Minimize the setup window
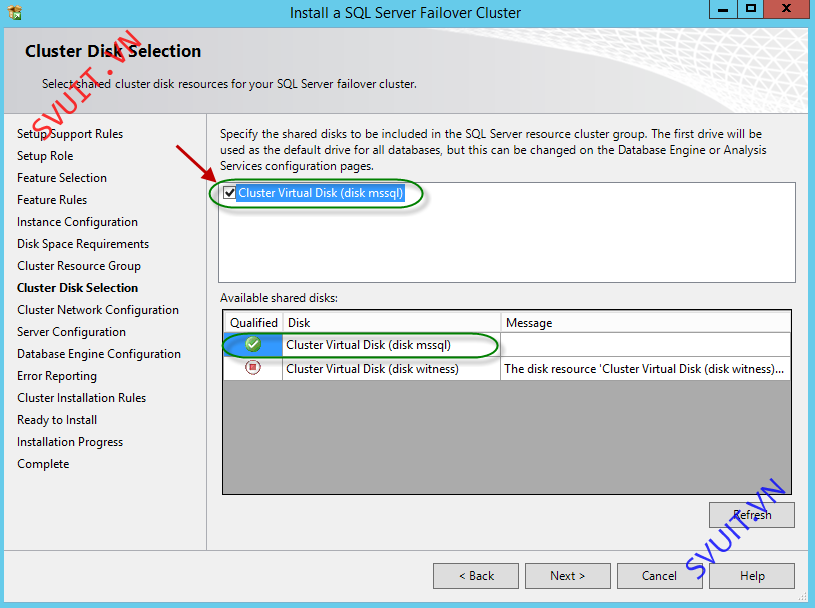The width and height of the screenshot is (815, 608). click(723, 9)
